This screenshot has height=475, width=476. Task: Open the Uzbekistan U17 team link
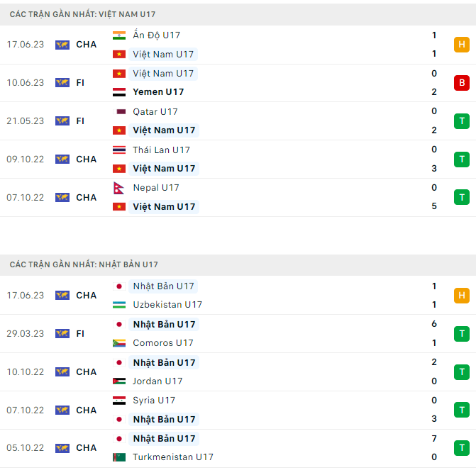(x=167, y=305)
